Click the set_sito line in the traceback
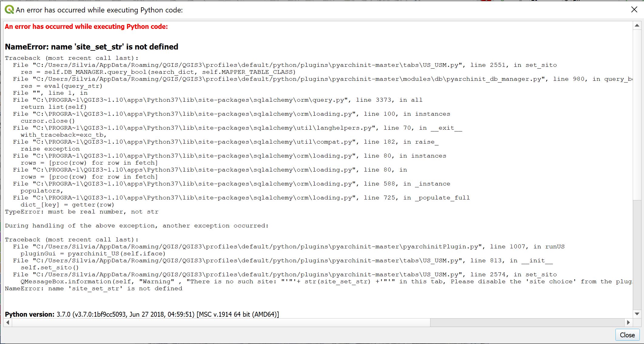 pyautogui.click(x=49, y=267)
